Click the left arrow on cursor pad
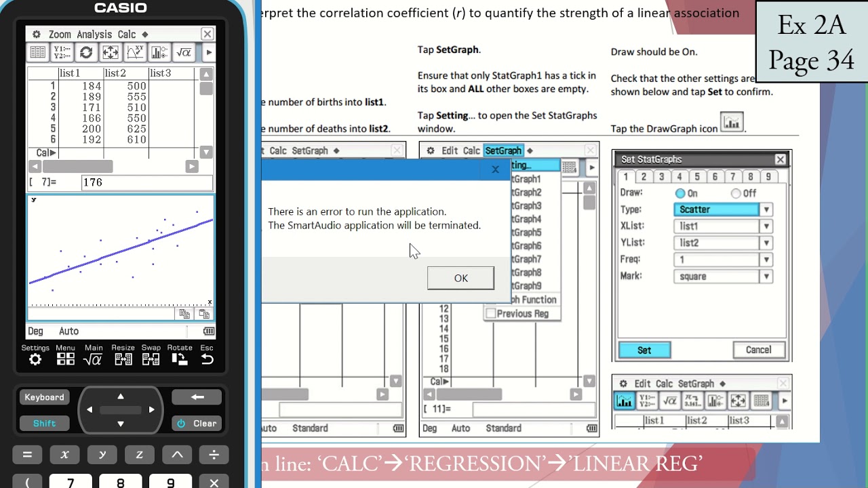Viewport: 868px width, 488px height. [x=90, y=409]
